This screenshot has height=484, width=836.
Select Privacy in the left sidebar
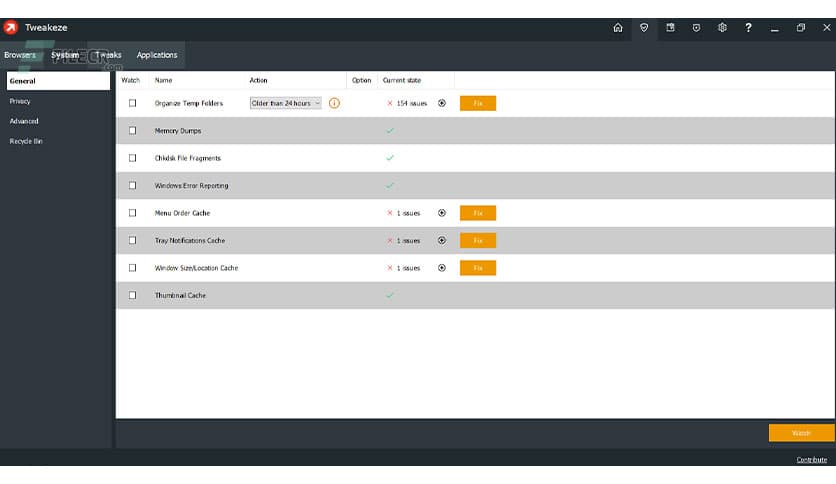pyautogui.click(x=21, y=101)
